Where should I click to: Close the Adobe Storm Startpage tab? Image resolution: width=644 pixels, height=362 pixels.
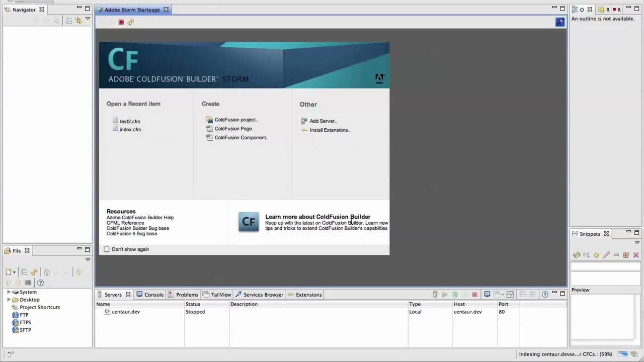pyautogui.click(x=166, y=10)
